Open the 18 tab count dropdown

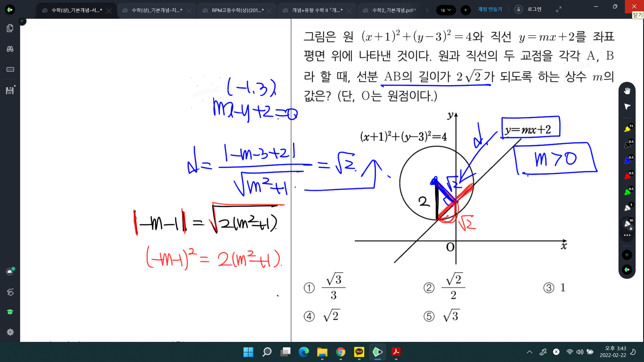446,10
